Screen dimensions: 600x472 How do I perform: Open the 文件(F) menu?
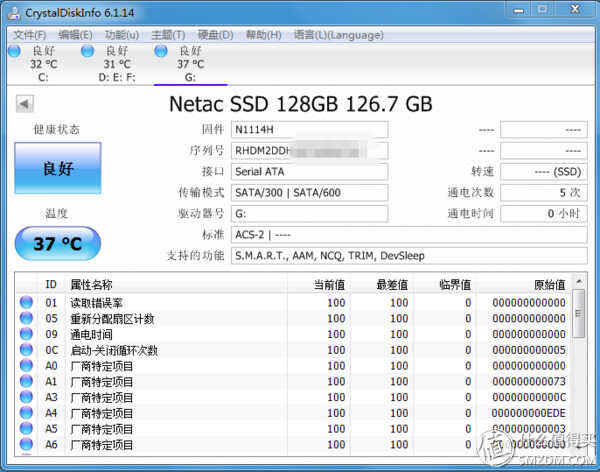click(29, 35)
